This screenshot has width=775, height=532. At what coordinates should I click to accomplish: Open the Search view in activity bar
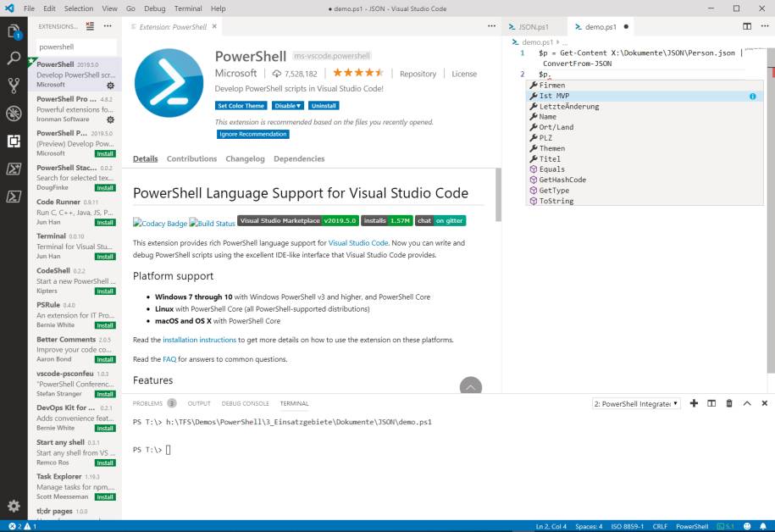14,58
